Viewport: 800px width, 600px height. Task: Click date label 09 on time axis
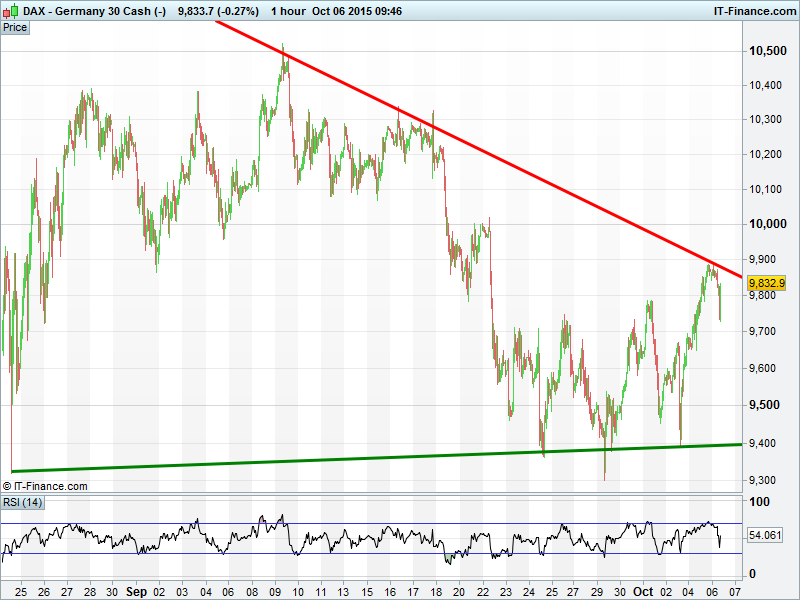[x=275, y=592]
